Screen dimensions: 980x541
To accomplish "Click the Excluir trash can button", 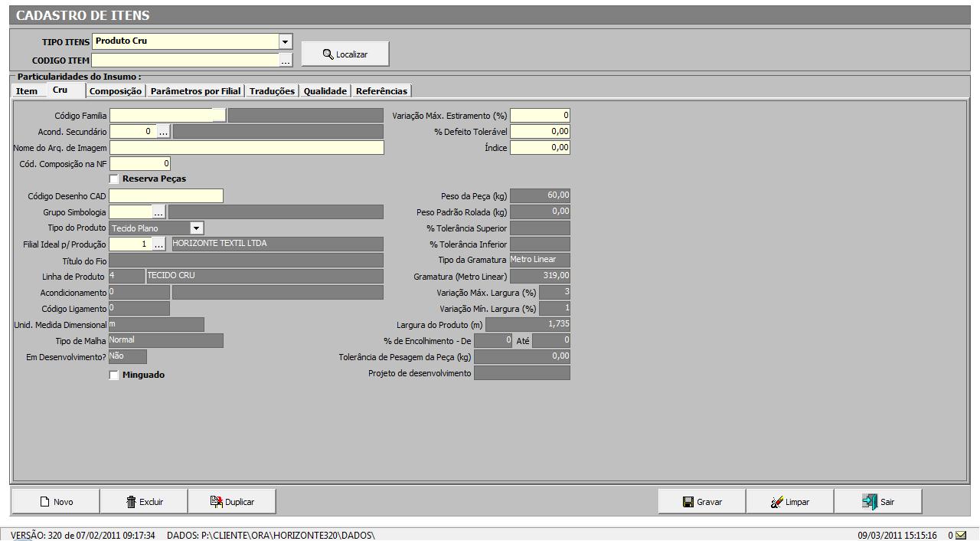I will coord(144,502).
